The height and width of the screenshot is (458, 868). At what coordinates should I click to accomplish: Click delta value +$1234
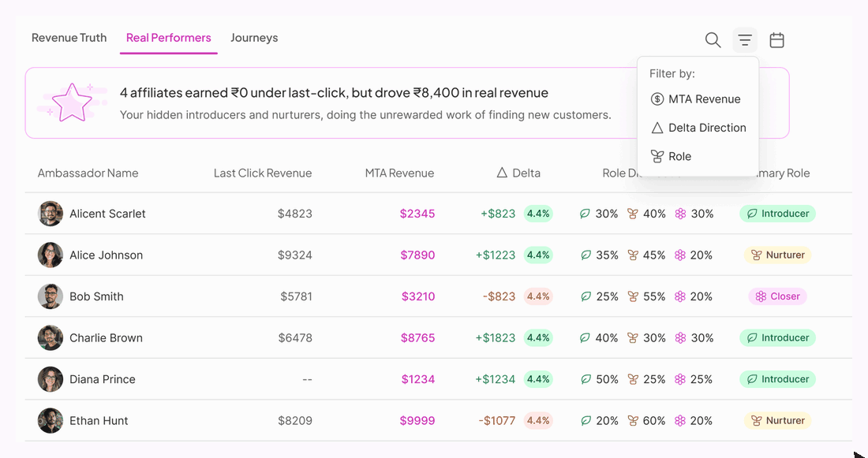click(496, 379)
